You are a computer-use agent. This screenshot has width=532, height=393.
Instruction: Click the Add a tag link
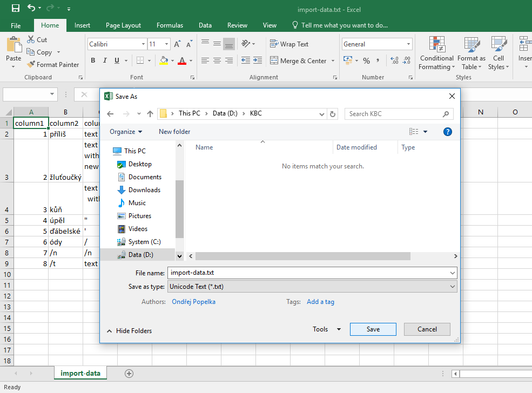(x=320, y=302)
